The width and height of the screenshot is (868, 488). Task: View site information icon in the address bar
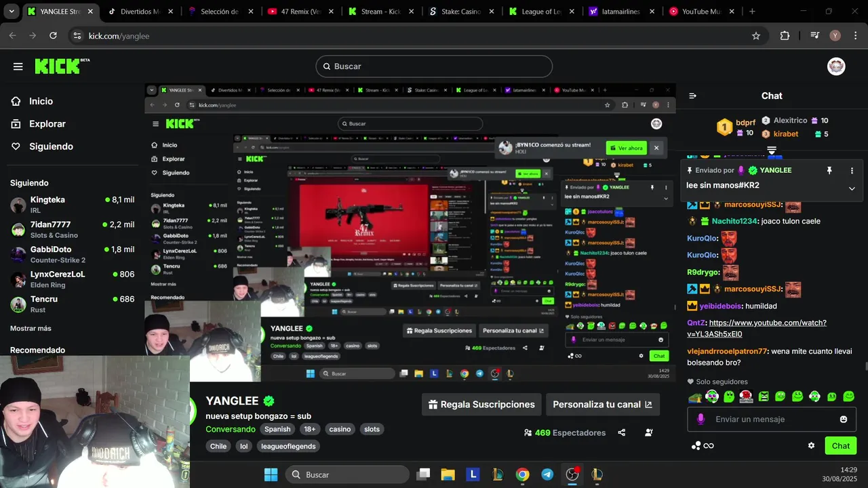click(x=77, y=36)
